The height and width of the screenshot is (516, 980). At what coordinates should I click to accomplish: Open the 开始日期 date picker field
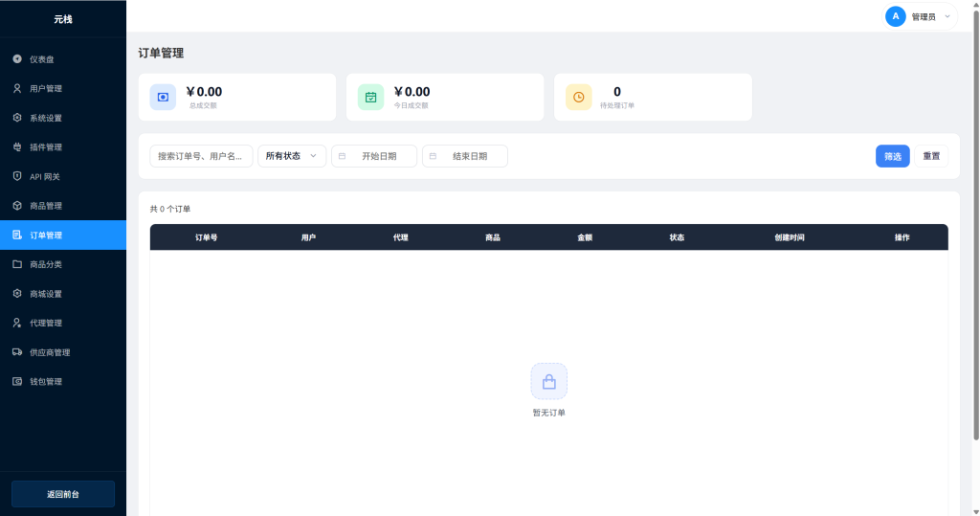374,156
